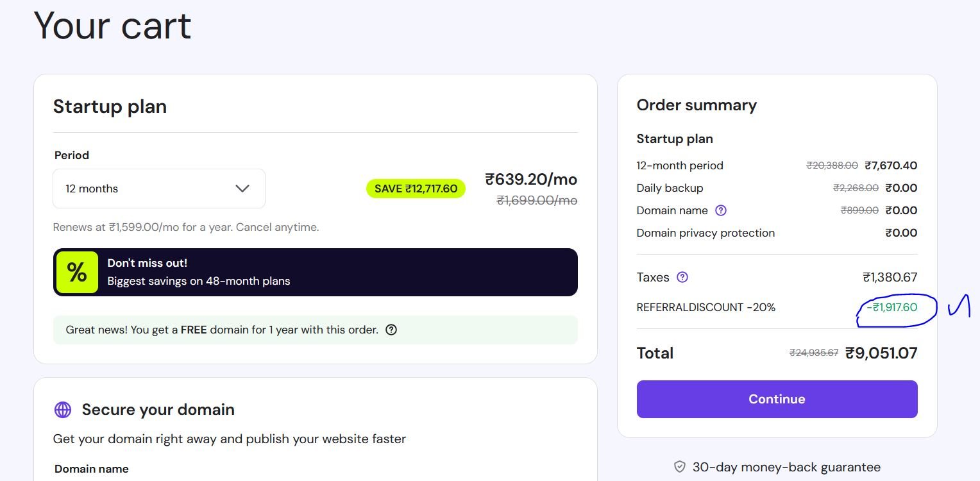Click the Order summary heading
980x481 pixels.
tap(697, 105)
